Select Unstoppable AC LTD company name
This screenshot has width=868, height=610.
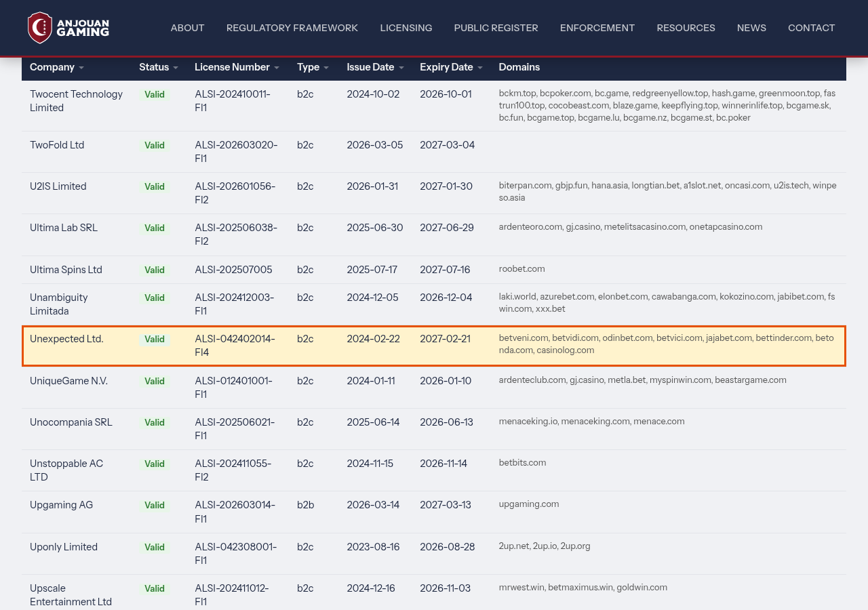[66, 470]
